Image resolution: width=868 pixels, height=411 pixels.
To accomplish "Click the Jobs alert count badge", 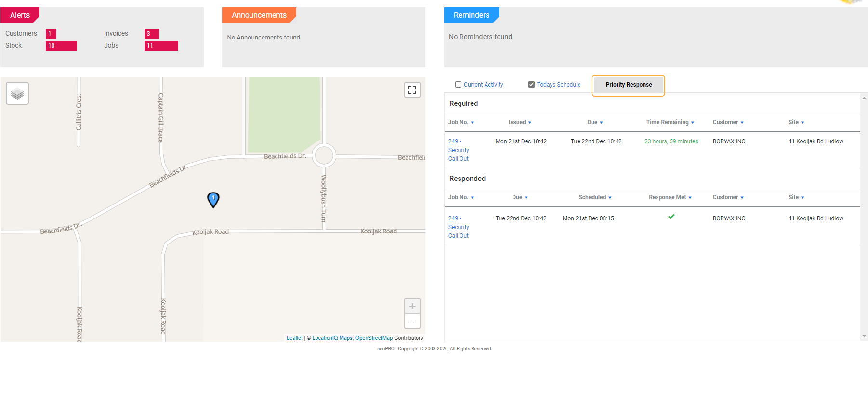I will 161,46.
